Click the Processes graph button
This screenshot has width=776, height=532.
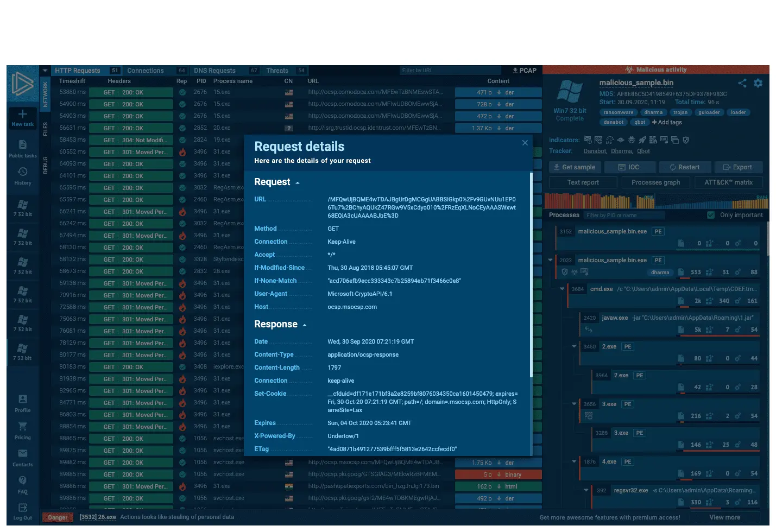coord(655,182)
